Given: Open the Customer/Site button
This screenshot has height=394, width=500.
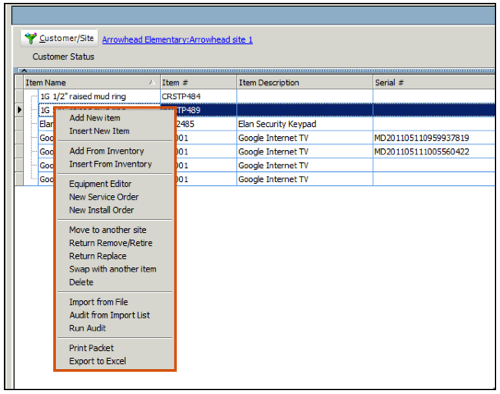Looking at the screenshot, I should [59, 38].
